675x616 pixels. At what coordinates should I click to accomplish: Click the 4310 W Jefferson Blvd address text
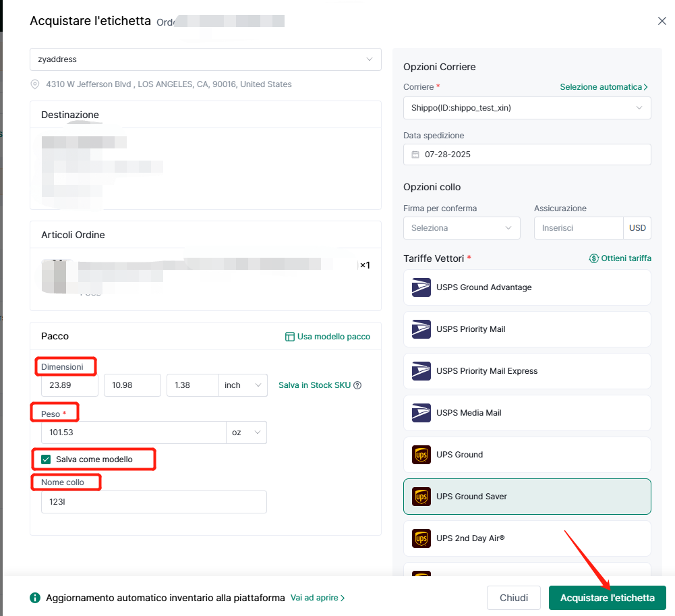coord(169,84)
